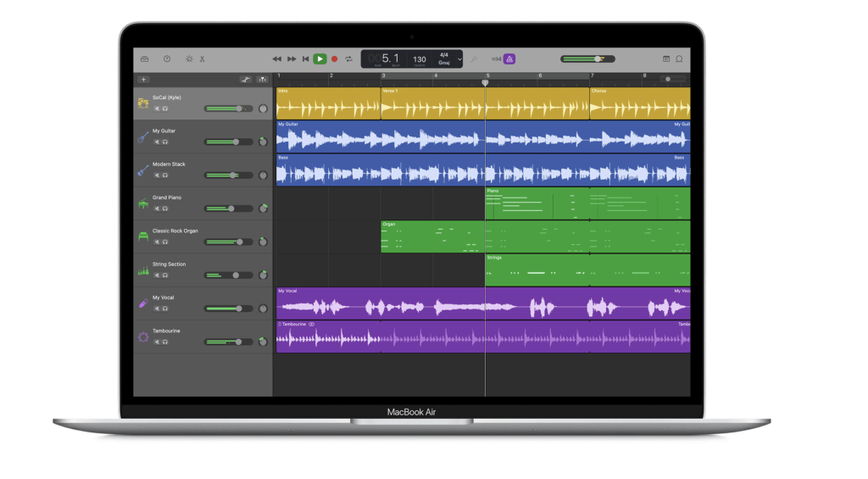Select the Chorus drummer region
The width and height of the screenshot is (868, 479).
point(640,103)
